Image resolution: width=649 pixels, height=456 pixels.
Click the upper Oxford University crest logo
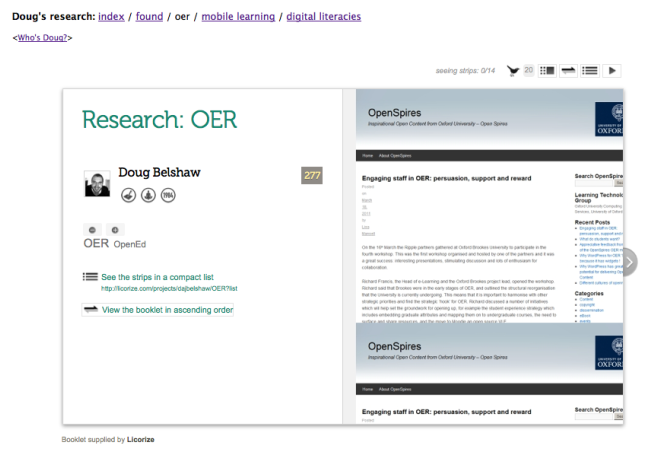click(609, 119)
